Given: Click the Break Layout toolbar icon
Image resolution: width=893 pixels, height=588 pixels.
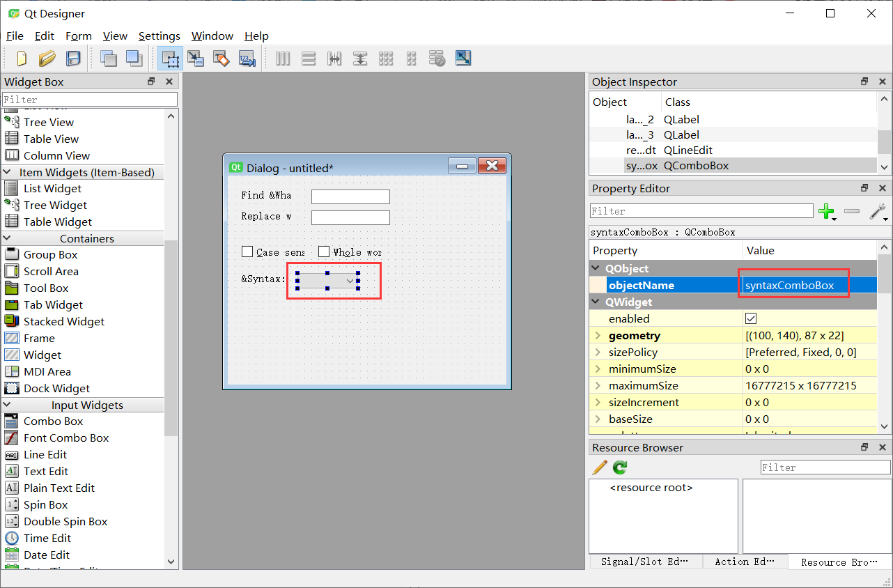Looking at the screenshot, I should [x=437, y=59].
